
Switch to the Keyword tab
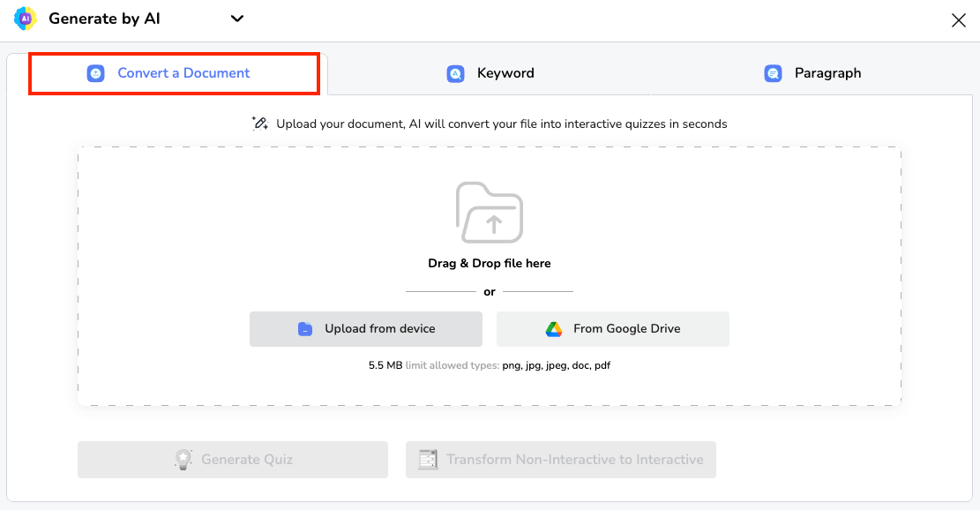pos(490,73)
